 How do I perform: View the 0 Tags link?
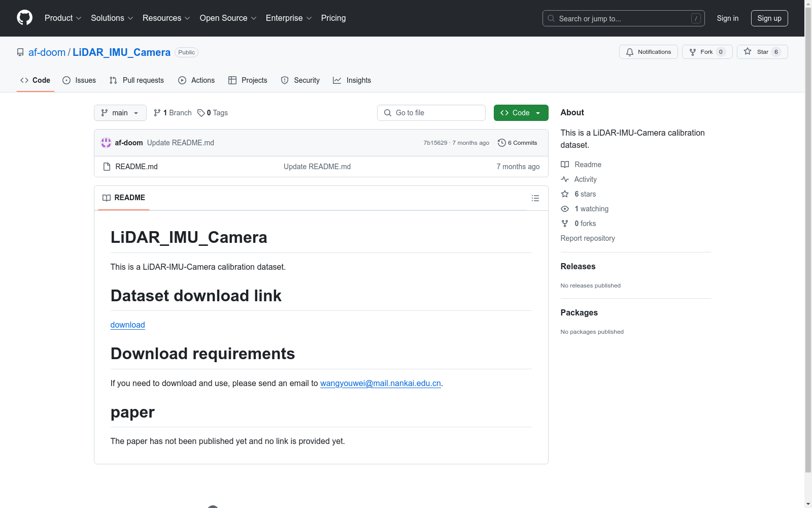tap(213, 113)
